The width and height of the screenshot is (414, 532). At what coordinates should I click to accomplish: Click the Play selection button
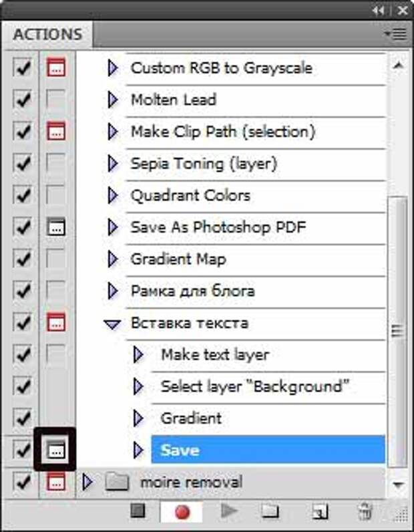point(229,511)
